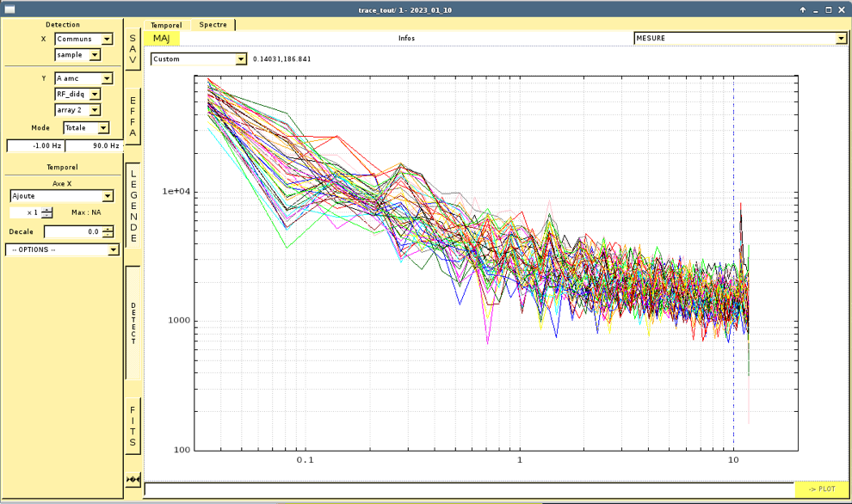Open the Custom dropdown above the plot
Viewport: 852px width, 504px height.
[x=241, y=59]
